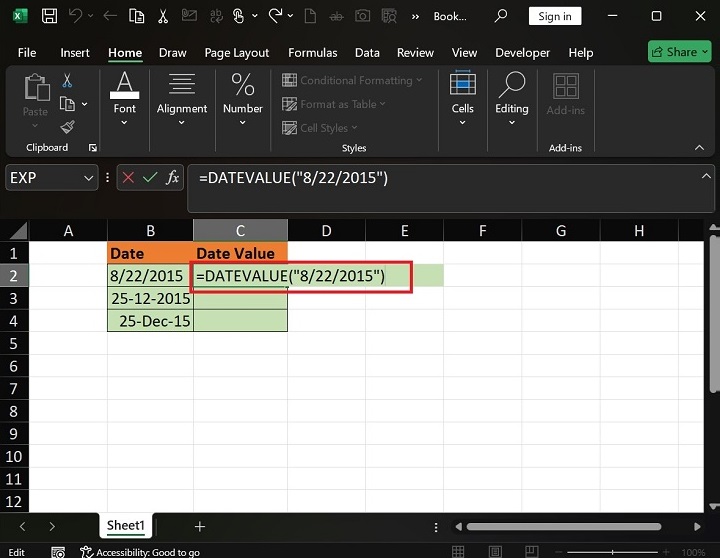Toggle Touch/Mouse mode hand icon
Screen dimensions: 720x558
click(x=238, y=16)
